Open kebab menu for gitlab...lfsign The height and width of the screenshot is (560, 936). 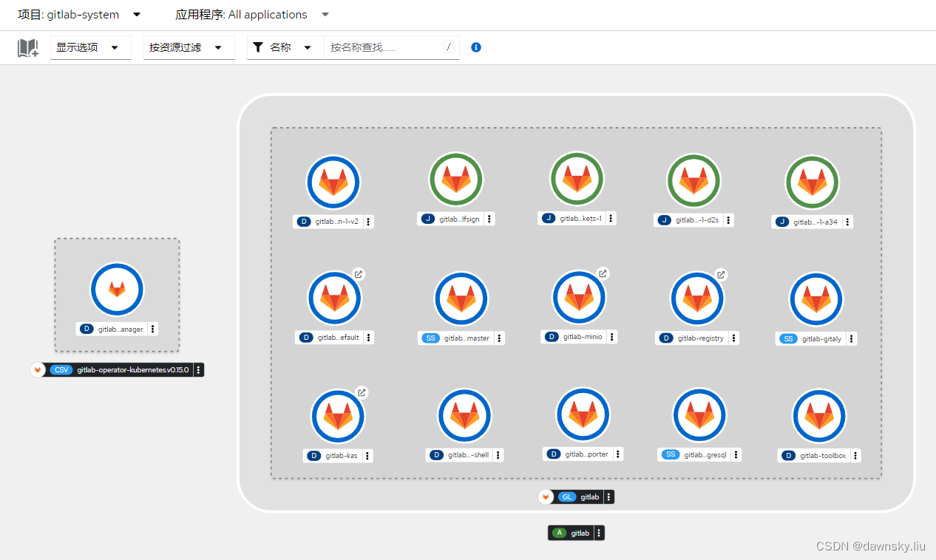489,219
